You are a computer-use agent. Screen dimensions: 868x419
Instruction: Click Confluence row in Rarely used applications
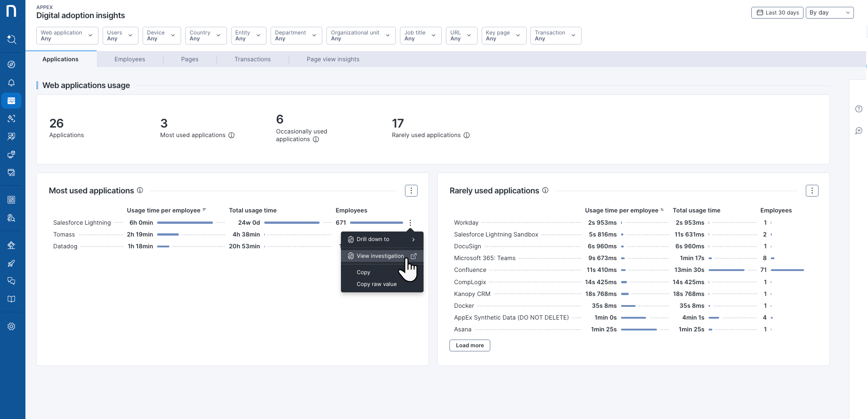pos(470,270)
